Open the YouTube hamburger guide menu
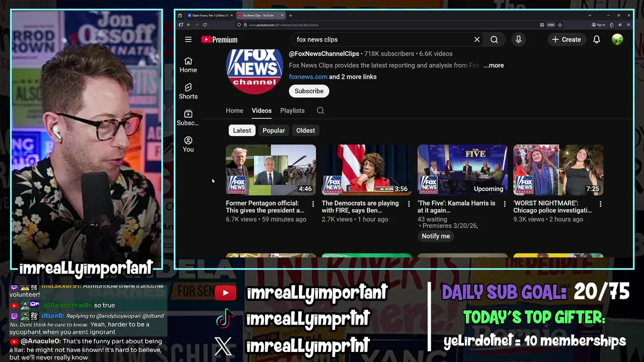644x362 pixels. point(188,39)
